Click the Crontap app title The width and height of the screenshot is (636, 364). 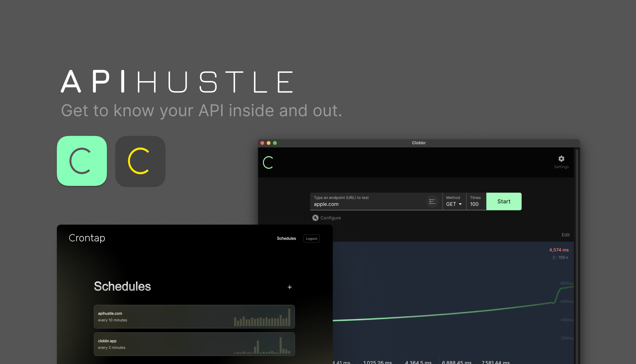coord(87,238)
